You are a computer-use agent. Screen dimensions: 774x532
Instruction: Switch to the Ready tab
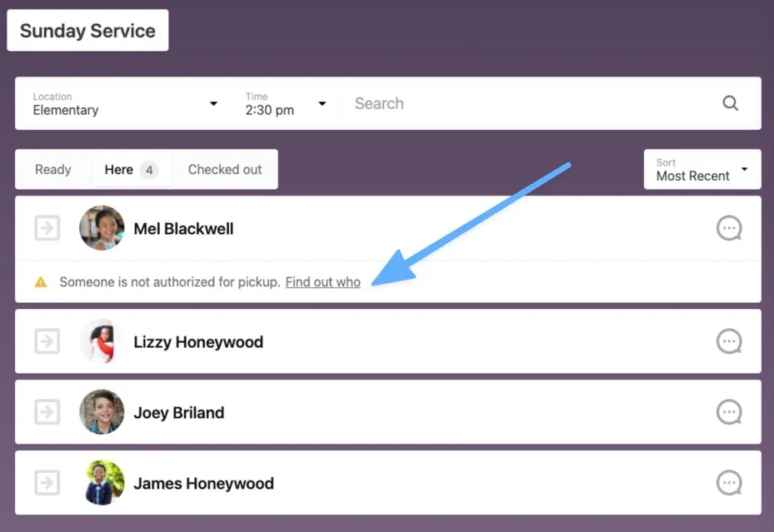click(53, 170)
